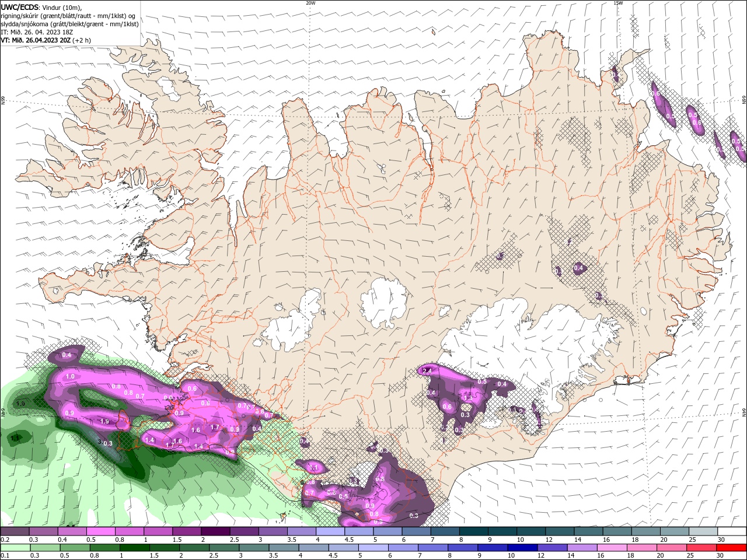Pick the bright pink 0.5 snow legend swatch
The image size is (747, 560).
coord(100,531)
